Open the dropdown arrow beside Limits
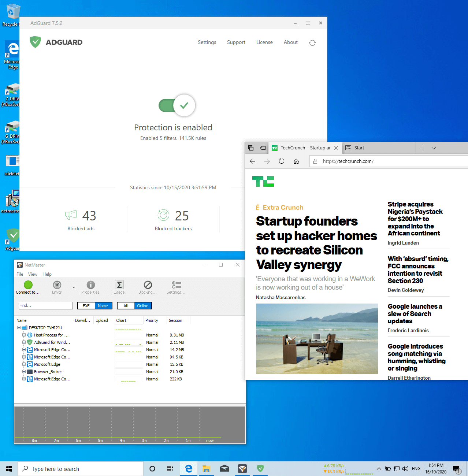Image resolution: width=468 pixels, height=476 pixels. click(x=74, y=287)
